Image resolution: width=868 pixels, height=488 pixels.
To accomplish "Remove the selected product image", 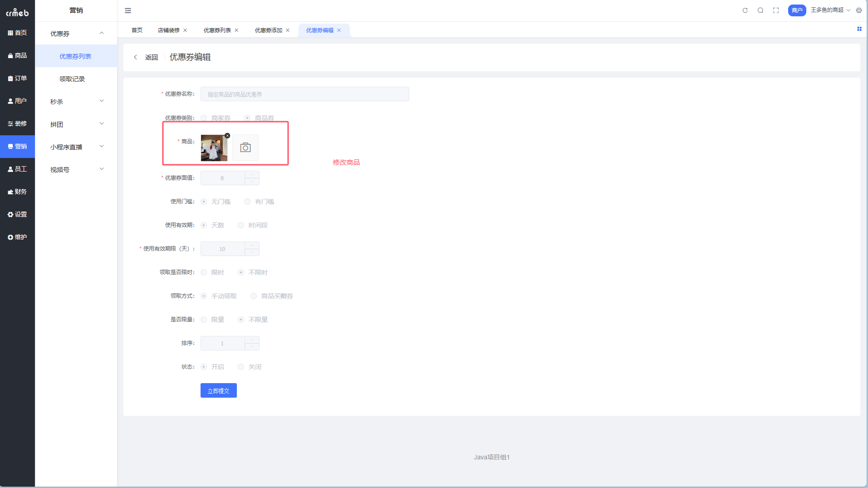I will coord(227,136).
